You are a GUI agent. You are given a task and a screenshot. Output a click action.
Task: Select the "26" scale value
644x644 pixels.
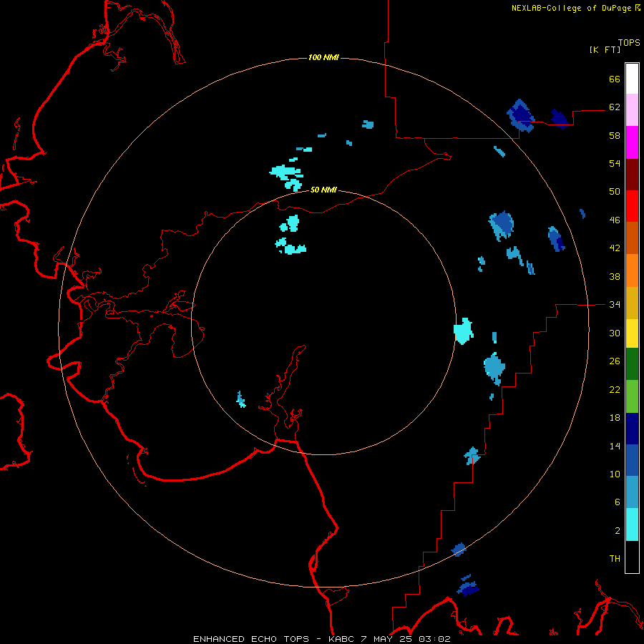[615, 361]
